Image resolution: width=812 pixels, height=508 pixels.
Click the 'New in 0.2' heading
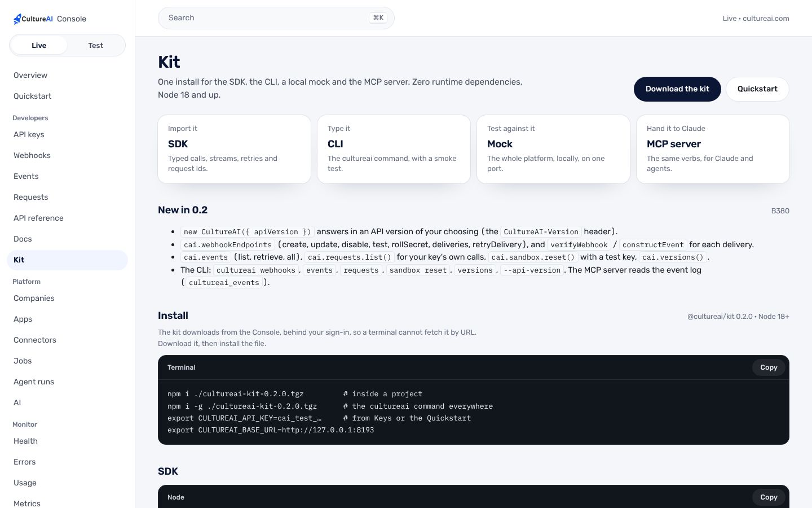(183, 210)
